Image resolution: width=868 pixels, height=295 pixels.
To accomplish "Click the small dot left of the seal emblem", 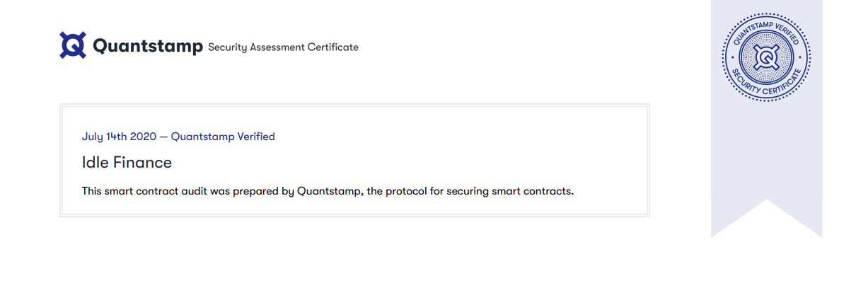I will [733, 57].
